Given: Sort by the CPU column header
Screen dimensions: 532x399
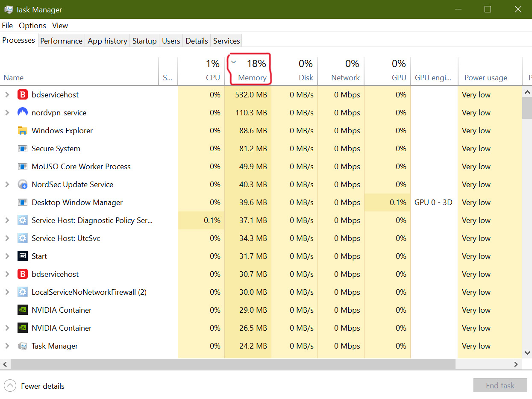Looking at the screenshot, I should (201, 71).
